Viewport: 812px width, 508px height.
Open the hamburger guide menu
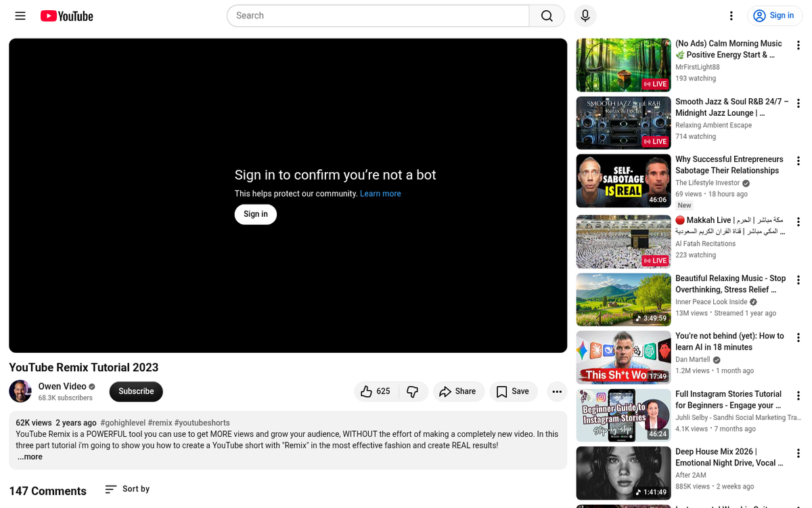point(20,16)
